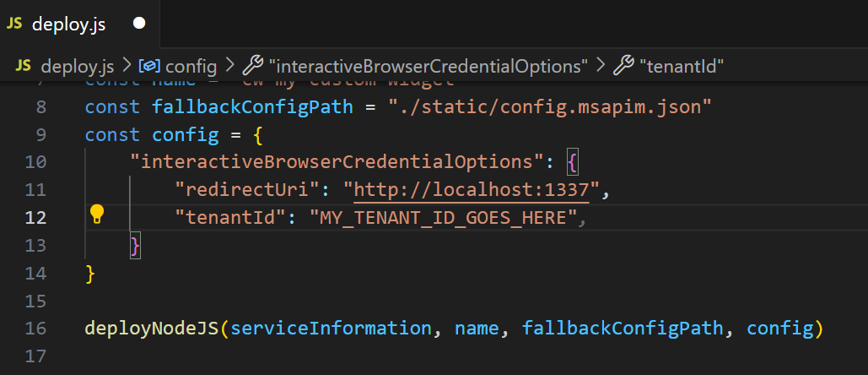Click the JS file icon on the tab

click(14, 24)
